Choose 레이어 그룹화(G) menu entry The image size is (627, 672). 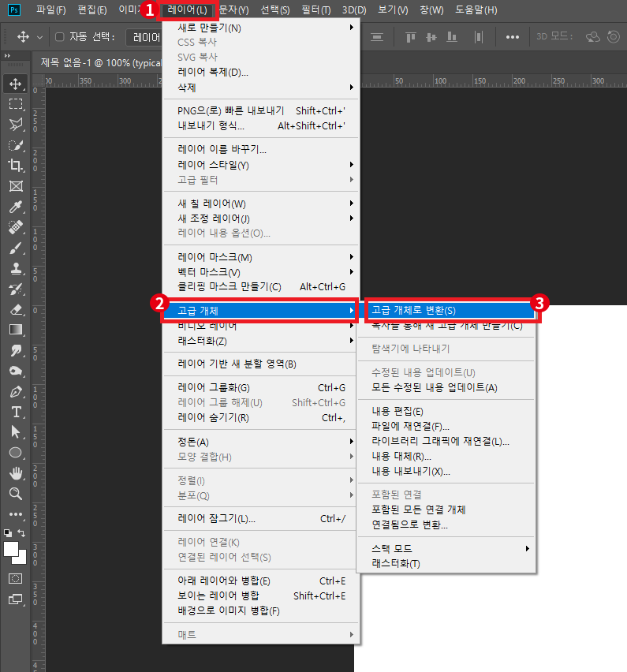pos(261,387)
